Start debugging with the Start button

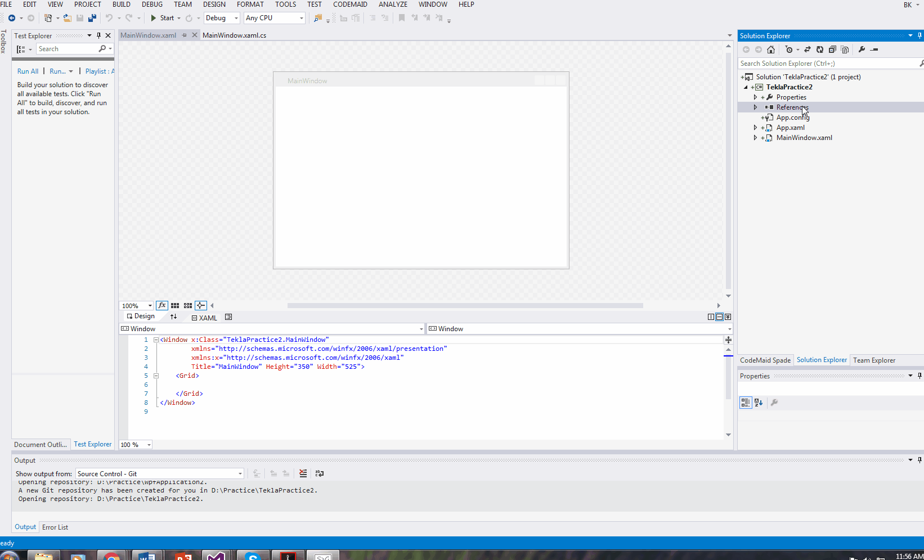162,18
